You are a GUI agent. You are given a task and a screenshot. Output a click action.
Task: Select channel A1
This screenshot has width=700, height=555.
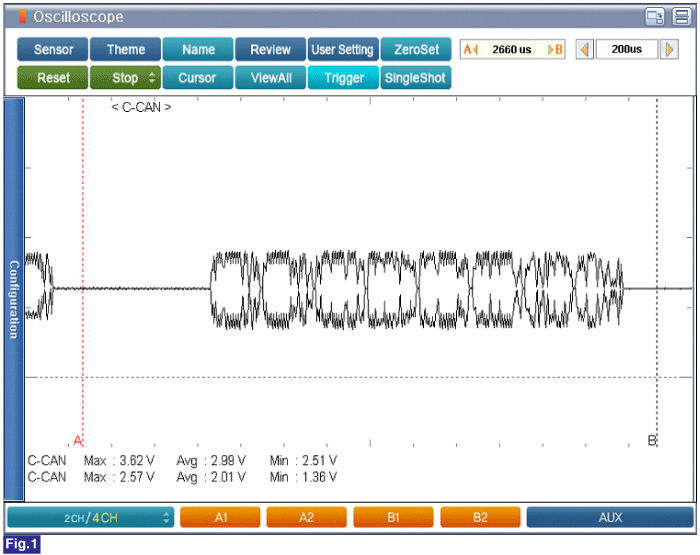pyautogui.click(x=221, y=517)
